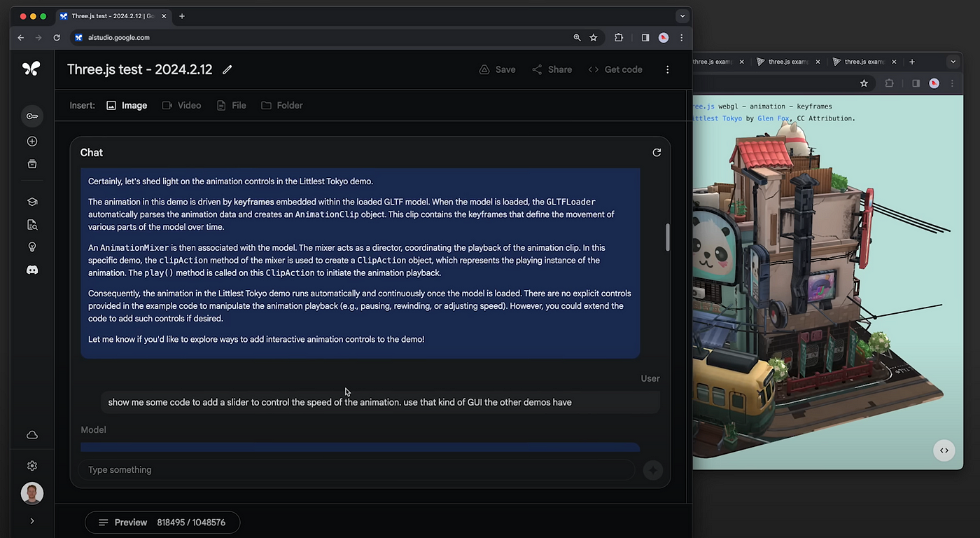This screenshot has width=980, height=538.
Task: Bookmark the AI Studio page with star
Action: [594, 38]
